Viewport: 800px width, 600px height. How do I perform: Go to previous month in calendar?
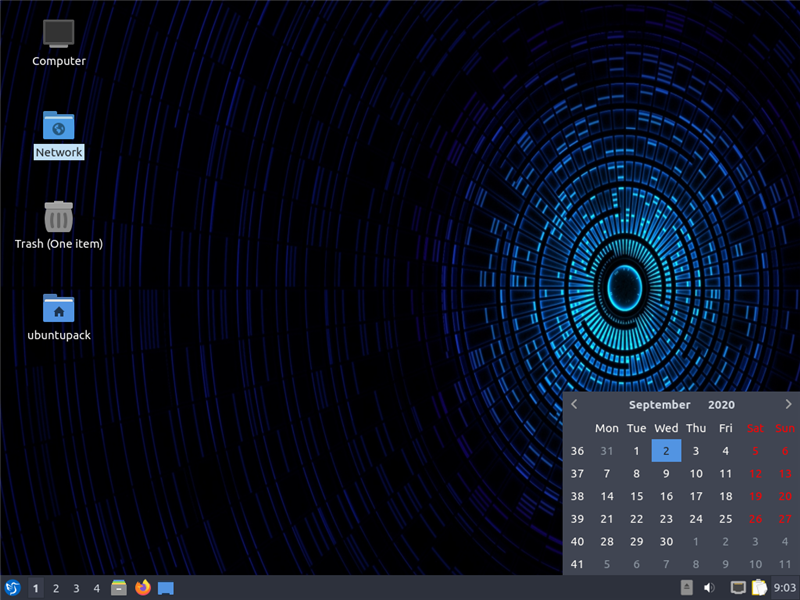tap(574, 404)
